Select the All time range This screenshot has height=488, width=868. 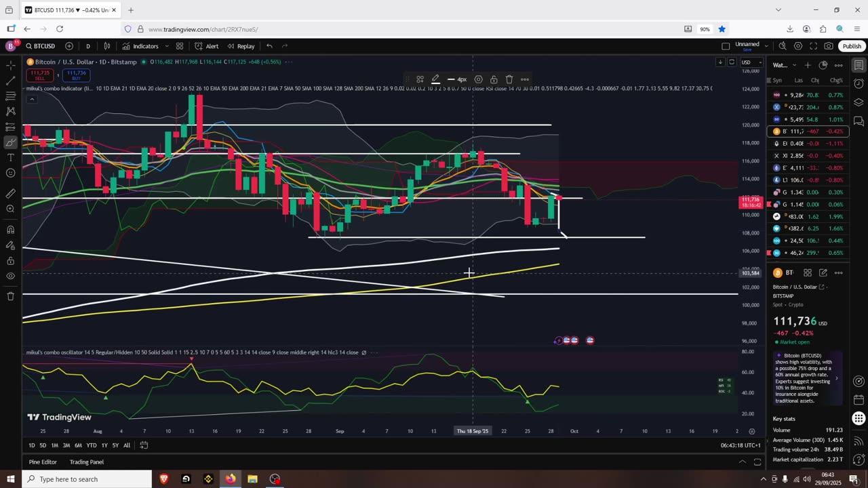tap(127, 445)
